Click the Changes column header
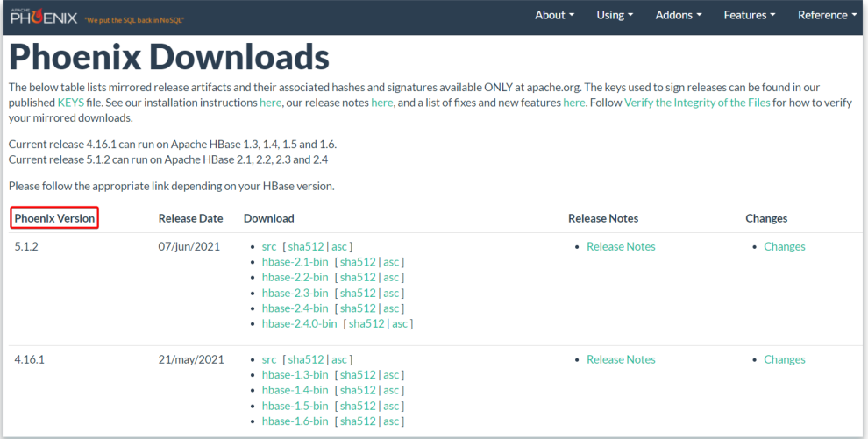This screenshot has width=868, height=439. point(766,218)
